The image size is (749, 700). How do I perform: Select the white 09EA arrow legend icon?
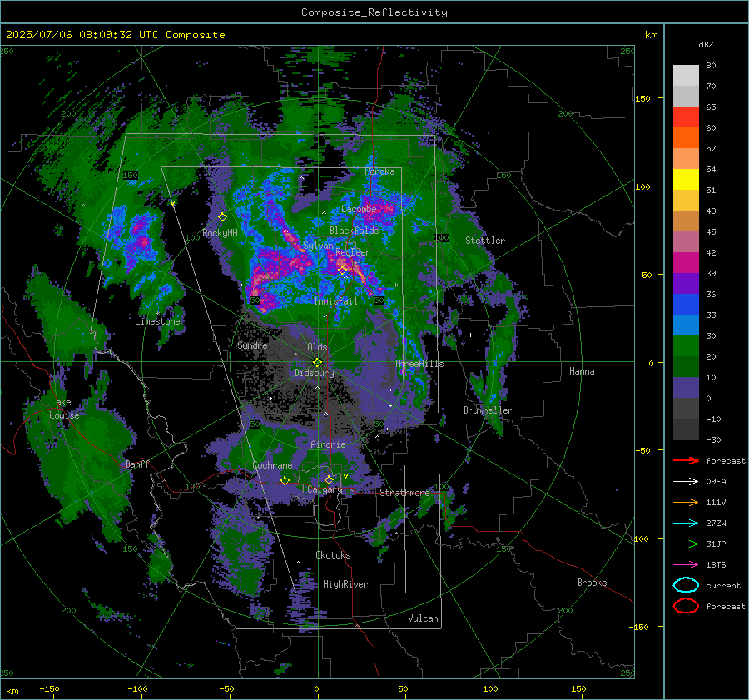(686, 481)
